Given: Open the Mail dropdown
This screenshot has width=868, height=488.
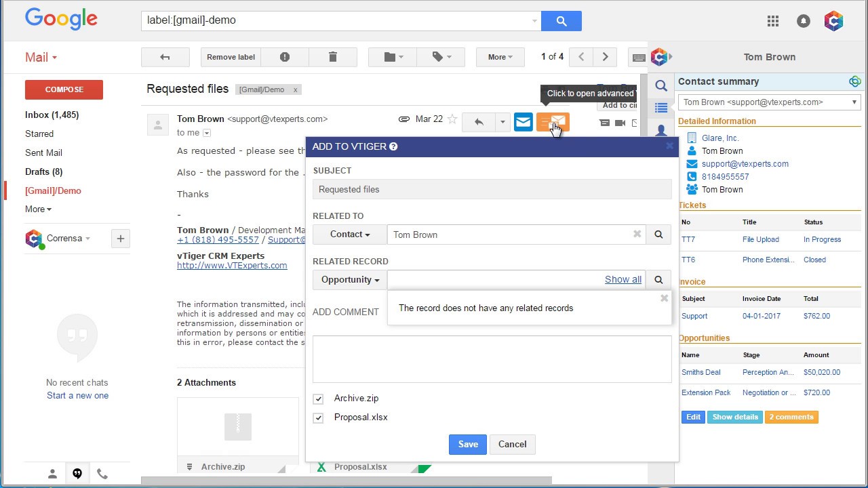Looking at the screenshot, I should click(x=41, y=58).
